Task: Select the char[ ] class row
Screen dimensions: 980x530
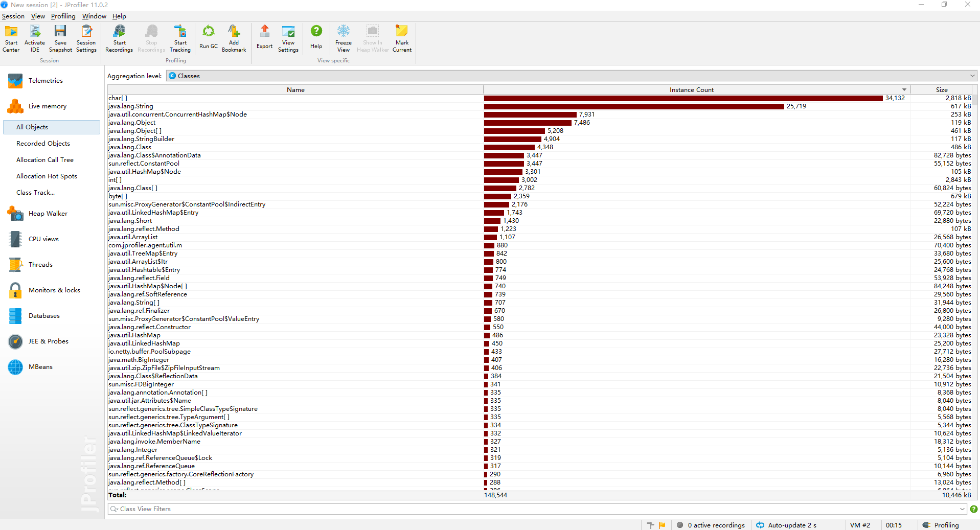Action: point(540,98)
